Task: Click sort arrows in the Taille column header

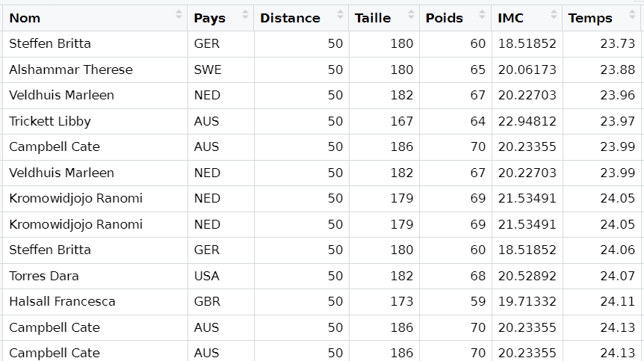Action: click(x=410, y=15)
